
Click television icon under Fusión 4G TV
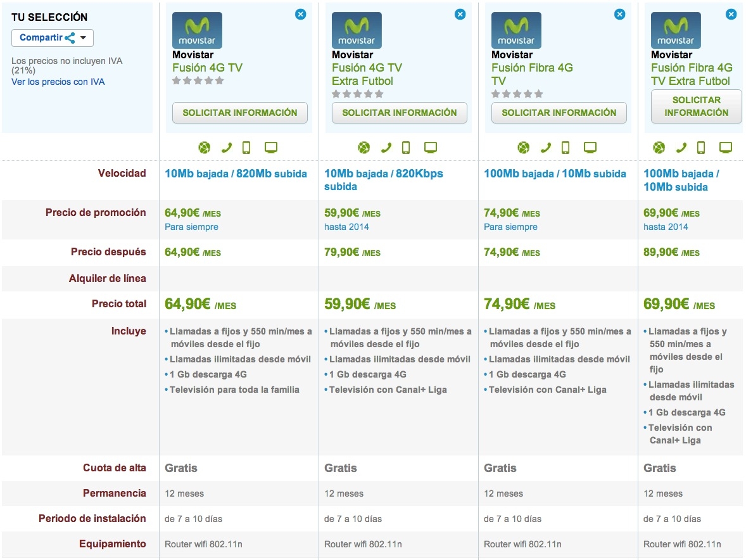pyautogui.click(x=270, y=148)
